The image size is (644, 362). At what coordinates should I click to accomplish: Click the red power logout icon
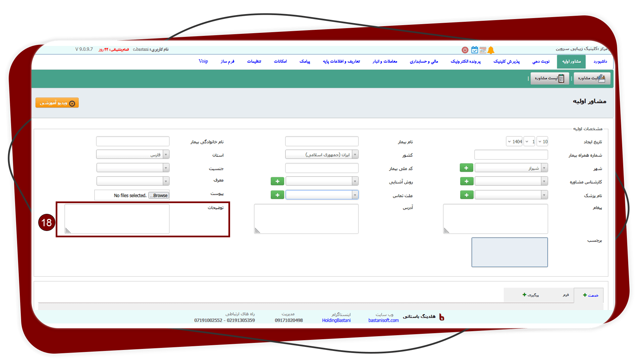(465, 50)
